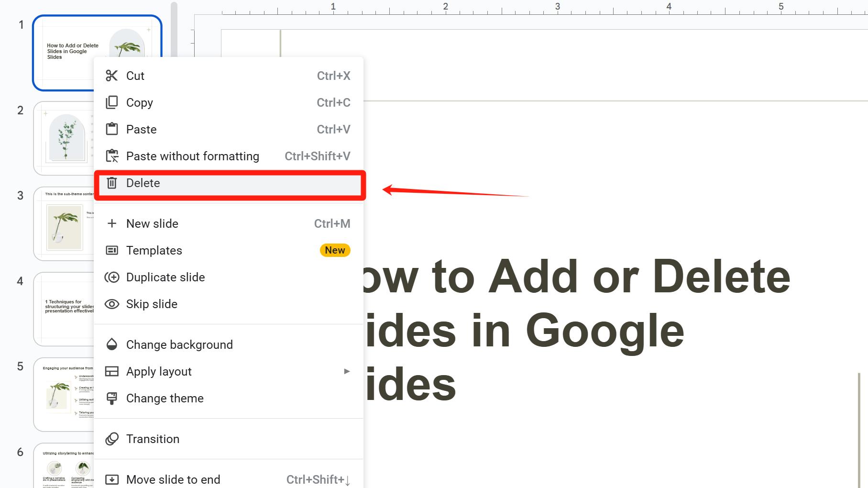Image resolution: width=868 pixels, height=488 pixels.
Task: Select Paste without formatting option
Action: click(229, 156)
